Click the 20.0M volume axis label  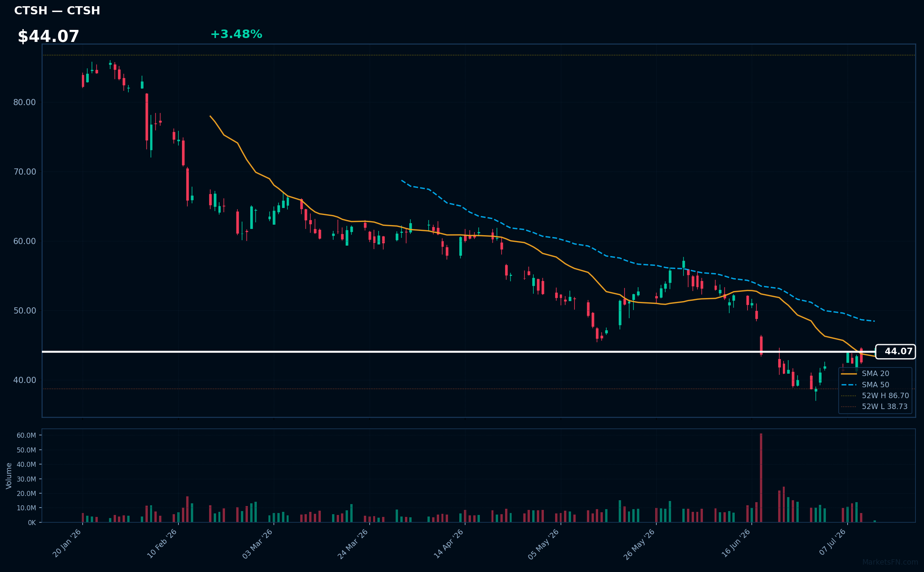tap(26, 494)
